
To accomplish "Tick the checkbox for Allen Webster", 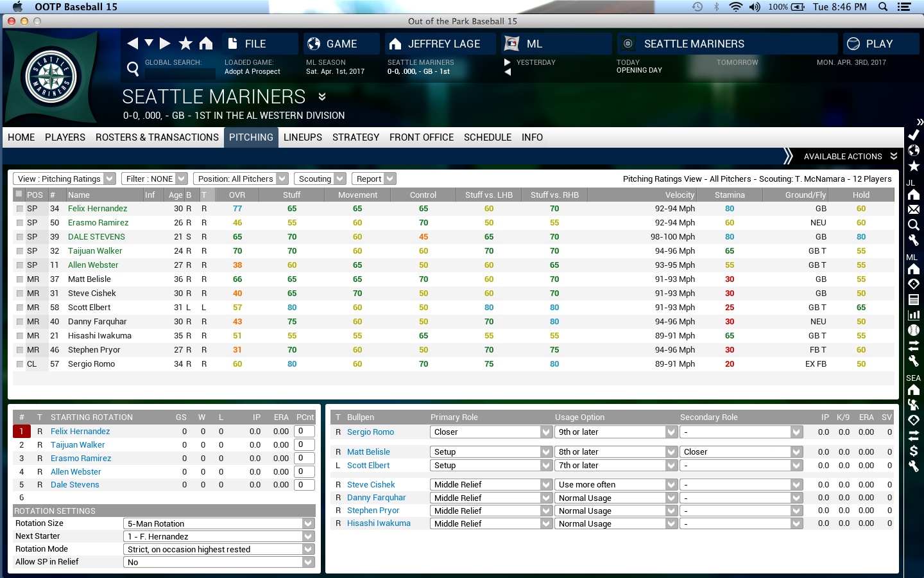I will pyautogui.click(x=19, y=265).
